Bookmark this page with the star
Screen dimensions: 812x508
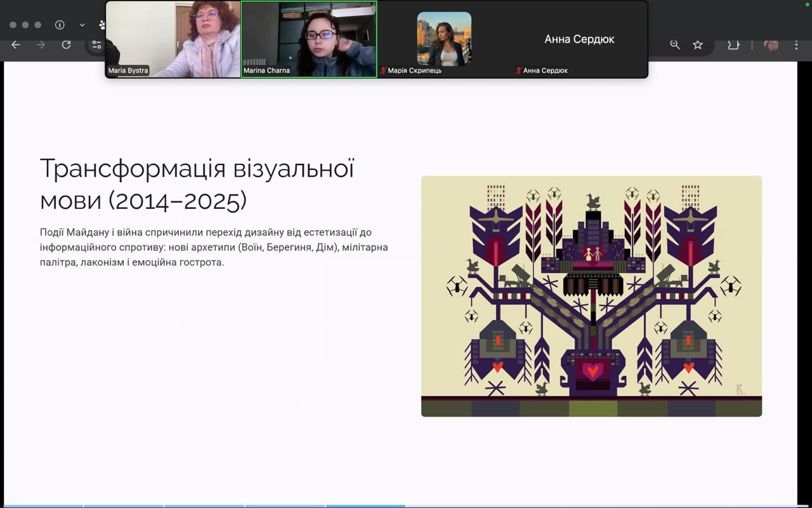[x=698, y=44]
